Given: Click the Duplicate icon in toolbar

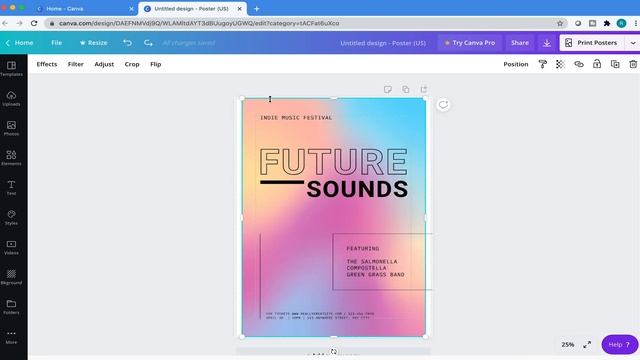Looking at the screenshot, I should click(615, 64).
